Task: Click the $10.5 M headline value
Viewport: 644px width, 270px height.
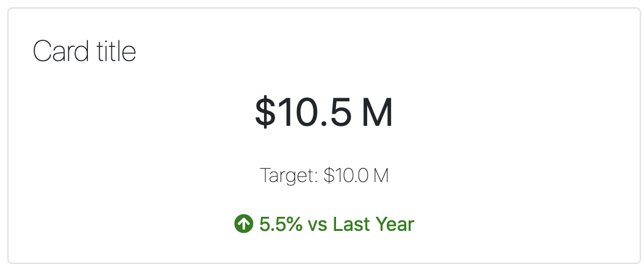Action: (x=324, y=112)
